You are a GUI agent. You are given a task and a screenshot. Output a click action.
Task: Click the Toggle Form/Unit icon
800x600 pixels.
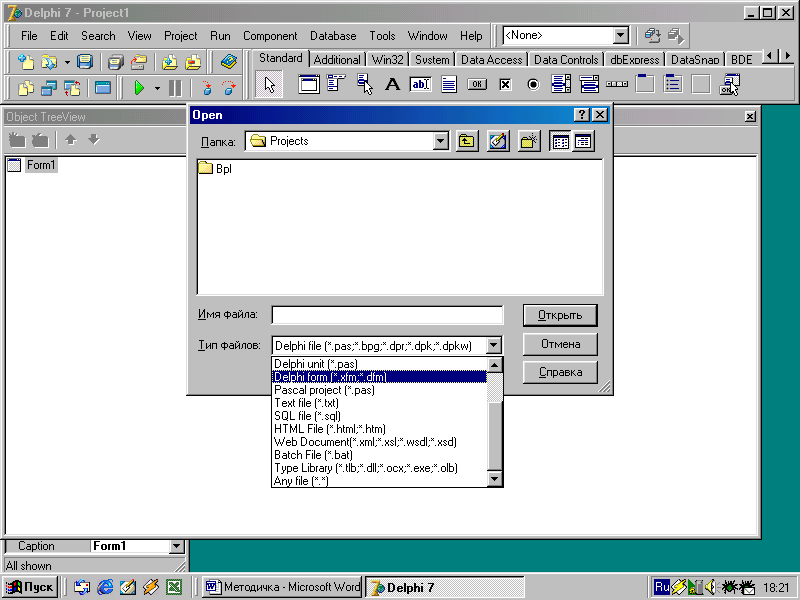pos(72,88)
